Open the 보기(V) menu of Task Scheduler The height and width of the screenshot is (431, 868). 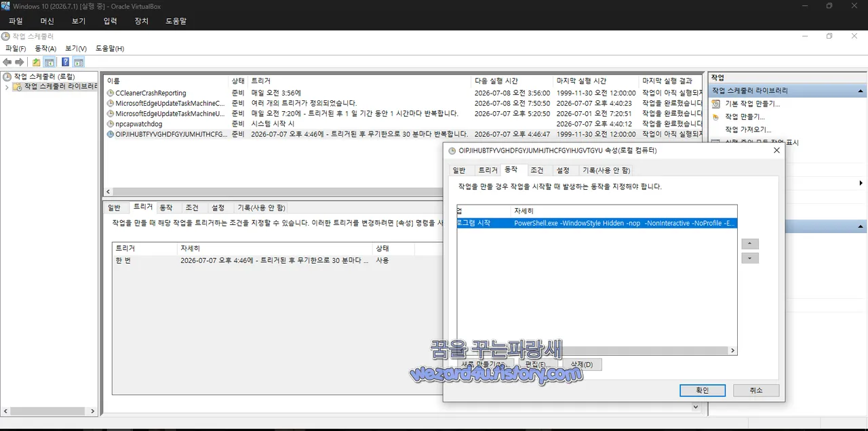click(x=76, y=49)
